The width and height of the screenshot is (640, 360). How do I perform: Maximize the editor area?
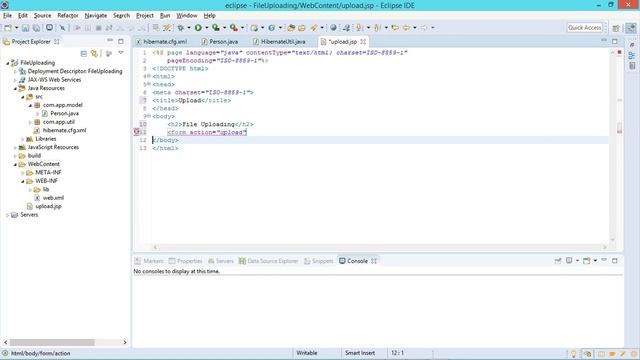coord(615,41)
